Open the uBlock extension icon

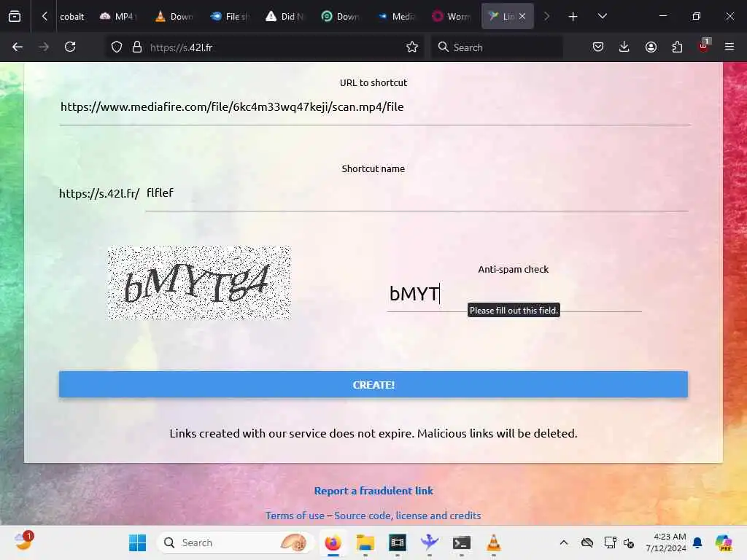pos(704,46)
